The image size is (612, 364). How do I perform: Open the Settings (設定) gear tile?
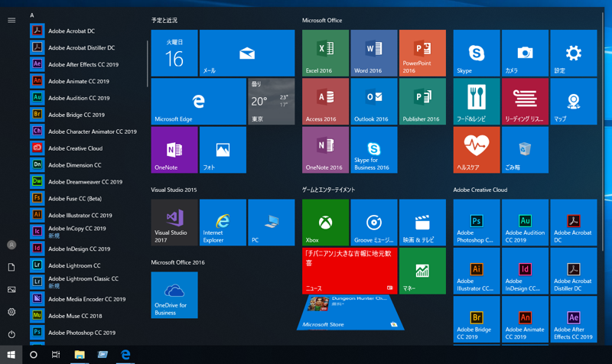coord(573,53)
